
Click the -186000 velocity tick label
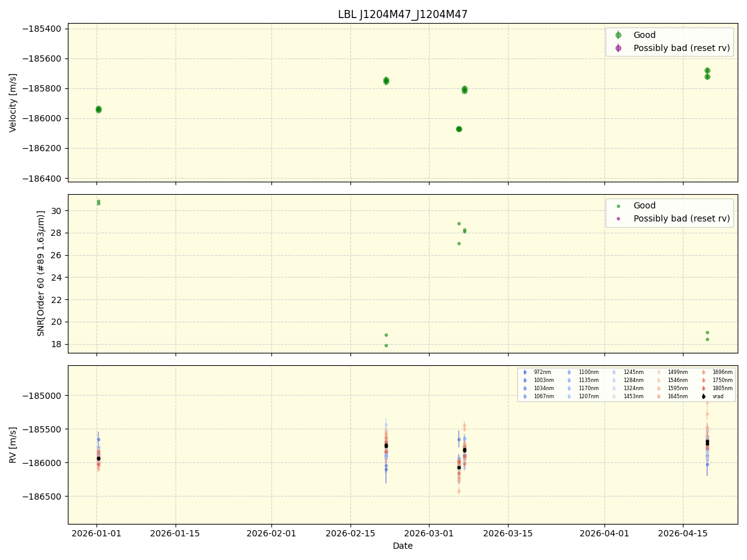click(x=41, y=118)
